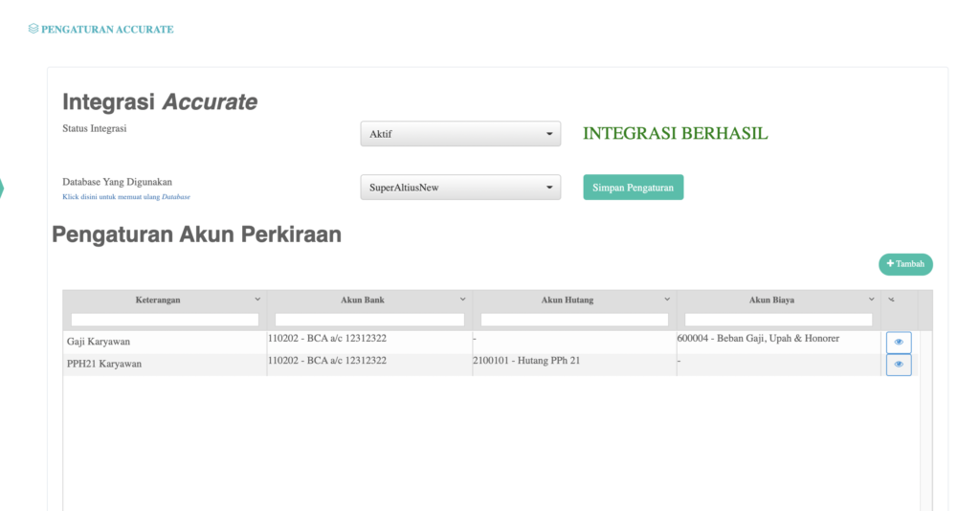Viewport: 980px width, 511px height.
Task: View details of Gaji Karyawan row
Action: point(898,342)
